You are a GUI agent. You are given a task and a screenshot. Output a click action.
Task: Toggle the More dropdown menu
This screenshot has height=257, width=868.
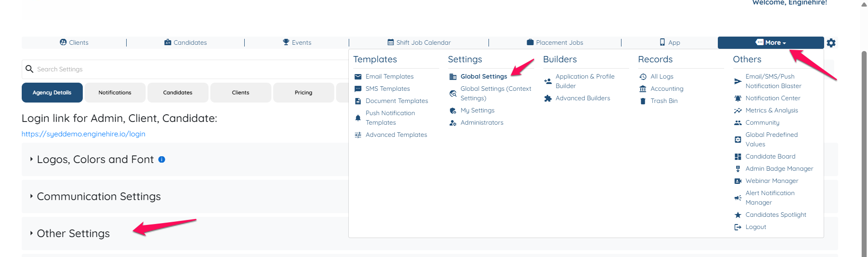click(x=770, y=42)
